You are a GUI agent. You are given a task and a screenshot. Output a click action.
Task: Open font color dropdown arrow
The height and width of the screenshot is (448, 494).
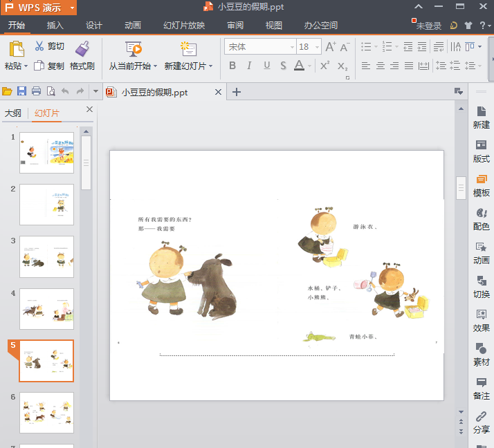310,66
